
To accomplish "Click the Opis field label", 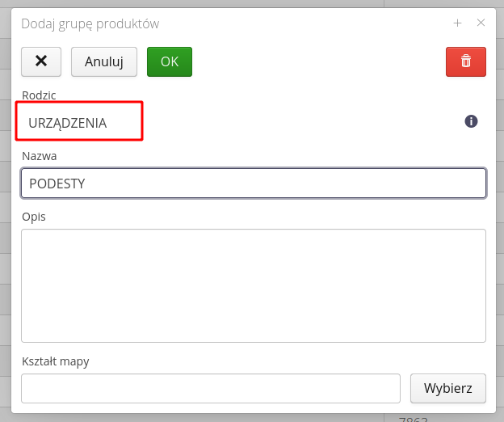I will tap(33, 217).
